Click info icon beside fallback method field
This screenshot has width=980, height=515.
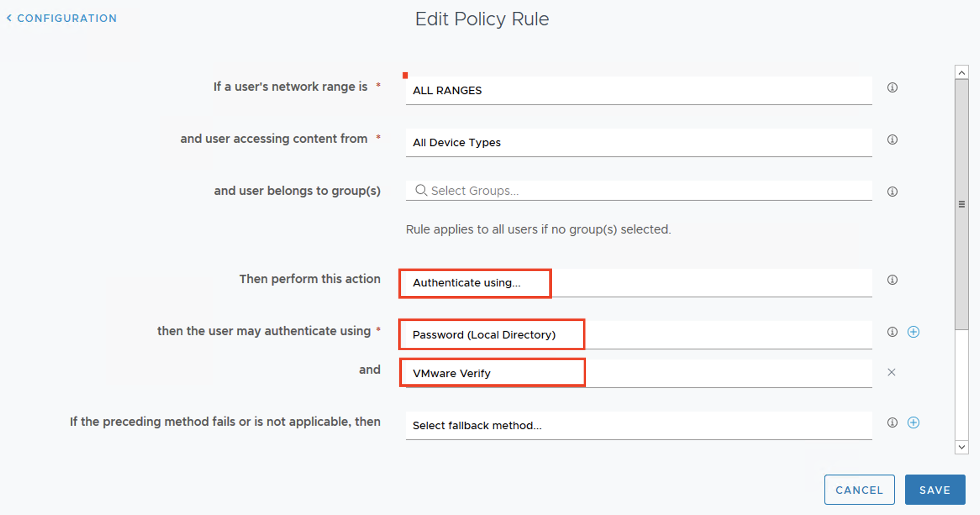coord(892,423)
